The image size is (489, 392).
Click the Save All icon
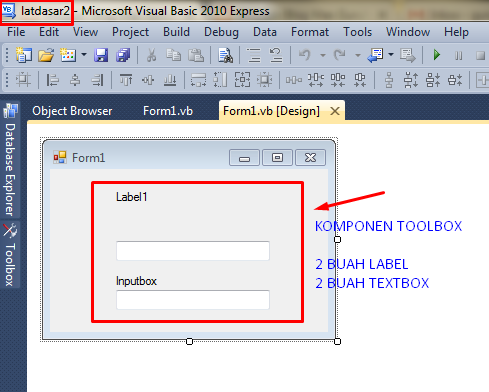tap(123, 55)
